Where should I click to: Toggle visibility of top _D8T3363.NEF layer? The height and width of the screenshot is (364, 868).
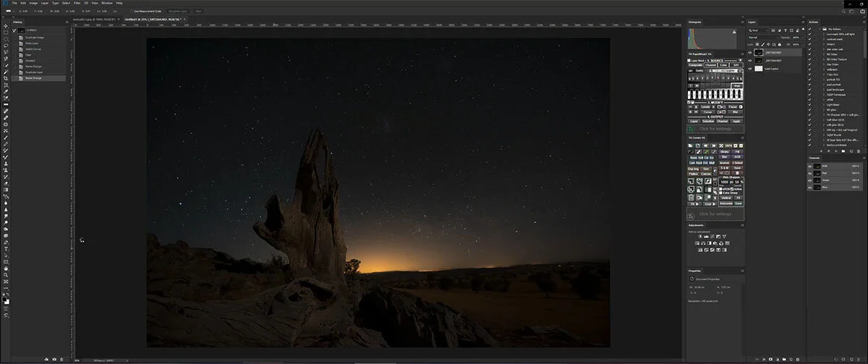[750, 53]
